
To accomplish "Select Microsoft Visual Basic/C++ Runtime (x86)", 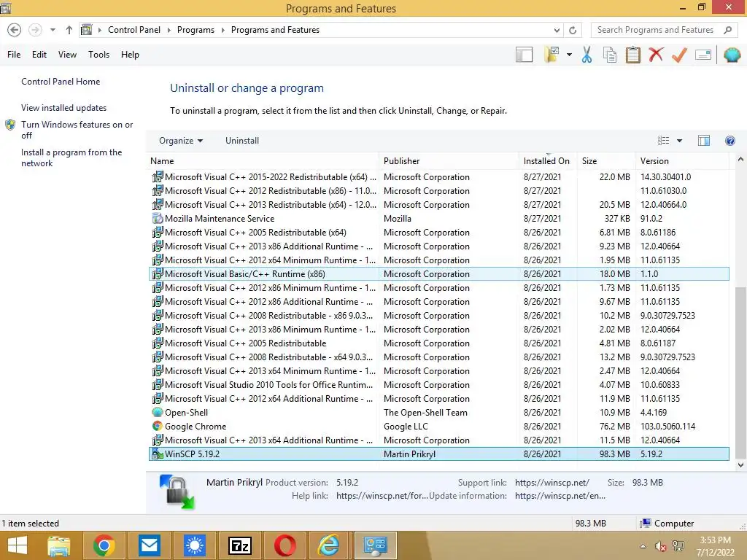I will click(x=438, y=274).
